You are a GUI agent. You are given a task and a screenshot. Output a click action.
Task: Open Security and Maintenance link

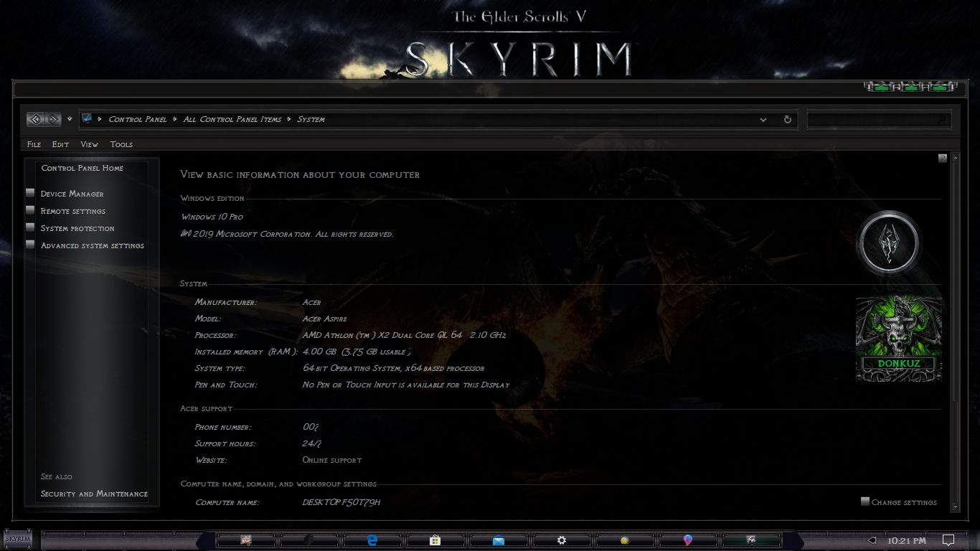pyautogui.click(x=94, y=494)
